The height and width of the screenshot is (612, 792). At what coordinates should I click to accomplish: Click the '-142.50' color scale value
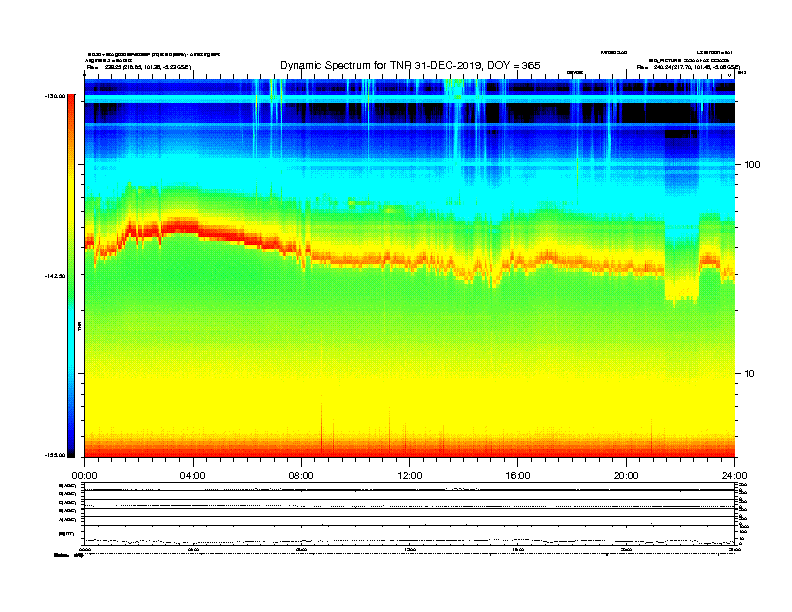(55, 276)
